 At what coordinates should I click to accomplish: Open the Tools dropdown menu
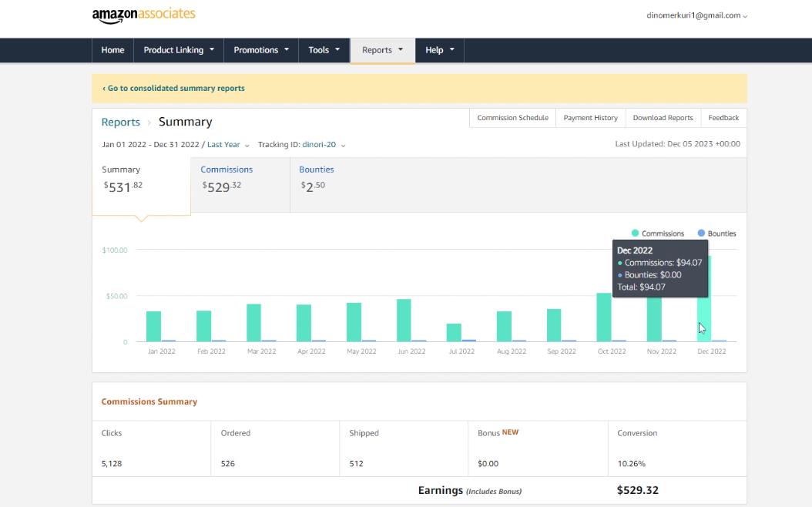[324, 50]
